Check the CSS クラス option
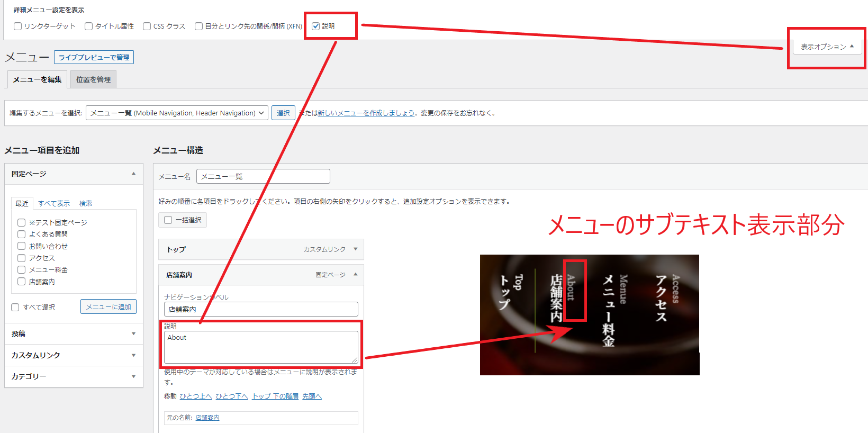The height and width of the screenshot is (433, 868). click(x=147, y=26)
